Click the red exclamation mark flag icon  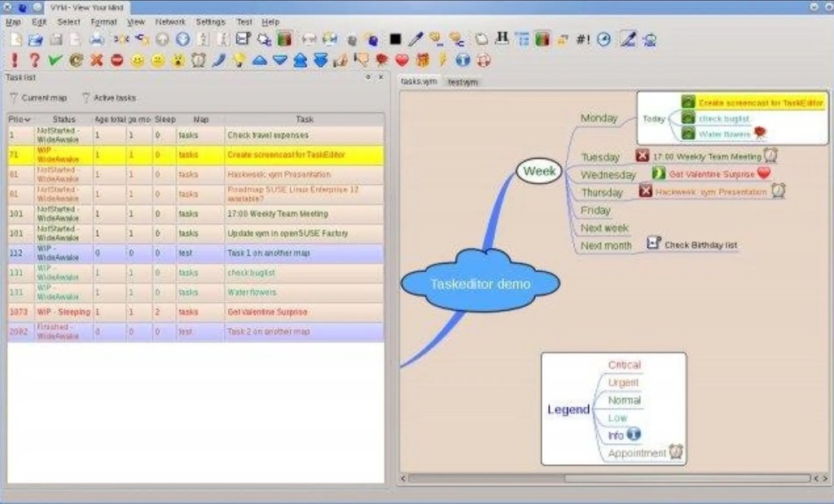point(14,59)
